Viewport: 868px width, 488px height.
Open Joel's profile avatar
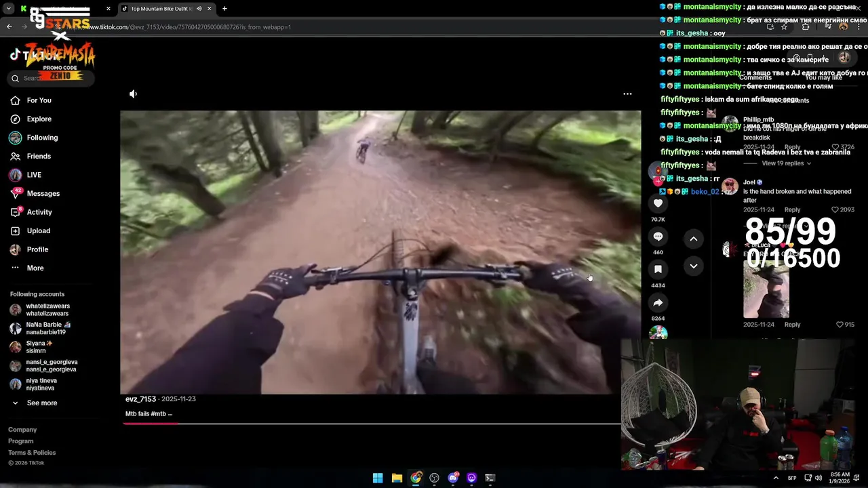(730, 186)
